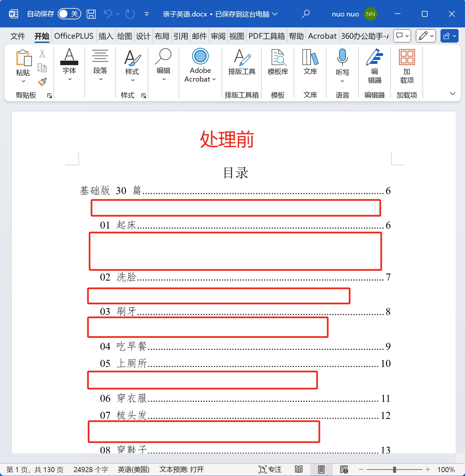Open zoom dialog via 100% level
The width and height of the screenshot is (465, 476).
tap(446, 470)
